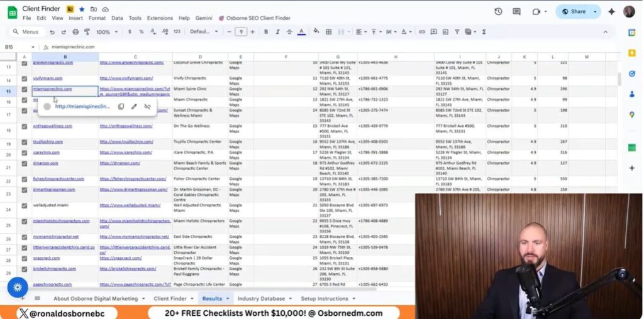The image size is (644, 319).
Task: Open Google Maps side panel
Action: tap(632, 115)
